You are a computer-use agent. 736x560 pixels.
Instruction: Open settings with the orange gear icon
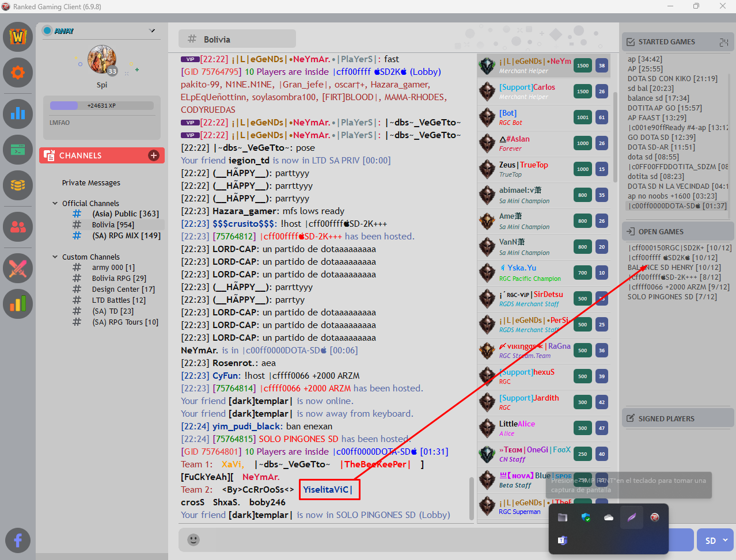18,73
